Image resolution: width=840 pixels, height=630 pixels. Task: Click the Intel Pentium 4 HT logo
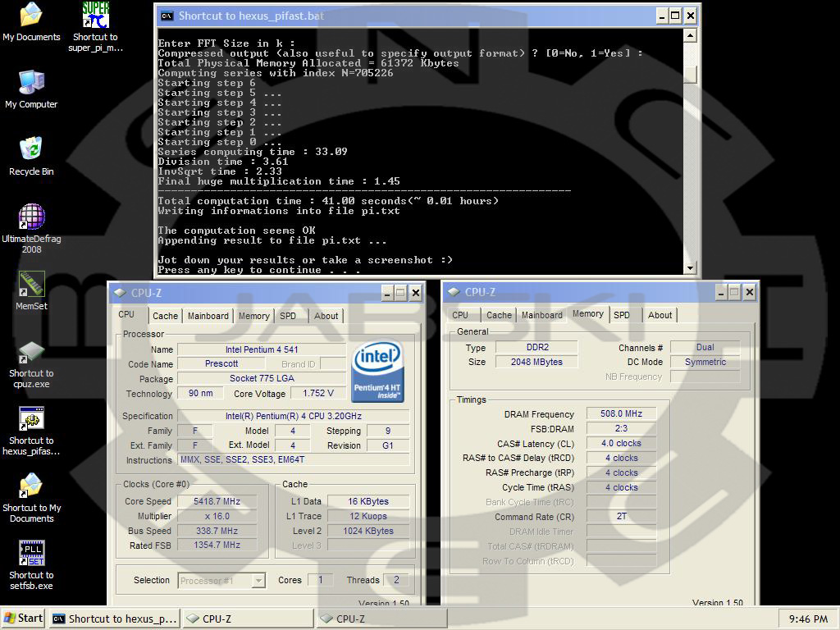(377, 372)
